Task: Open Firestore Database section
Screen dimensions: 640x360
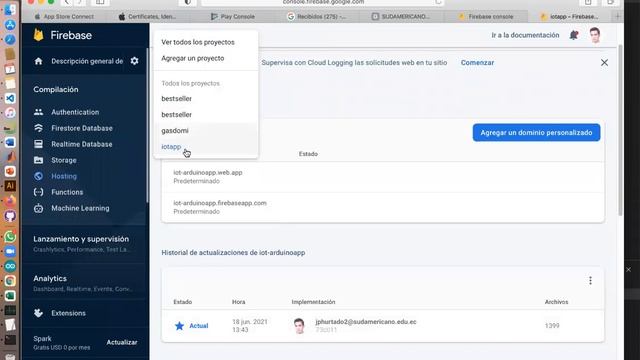Action: coord(82,128)
